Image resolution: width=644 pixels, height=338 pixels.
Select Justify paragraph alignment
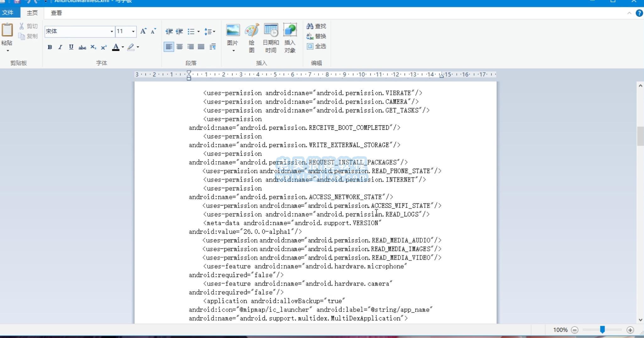pyautogui.click(x=201, y=47)
